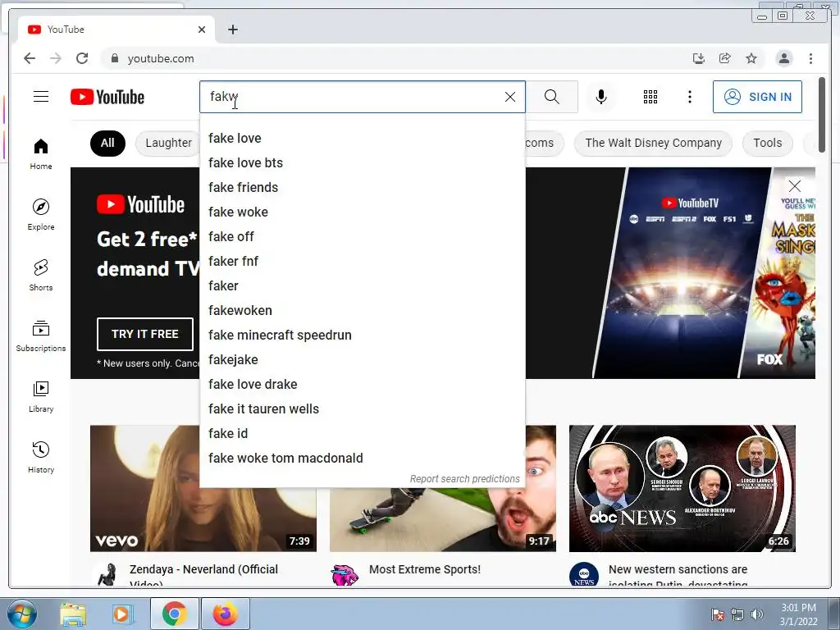Start voice search with the microphone

601,97
